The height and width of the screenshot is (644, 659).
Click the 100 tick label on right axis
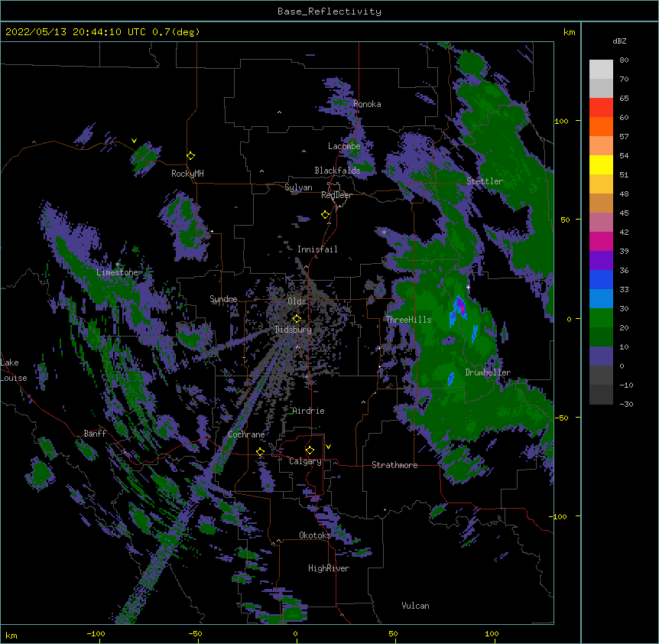pos(561,122)
